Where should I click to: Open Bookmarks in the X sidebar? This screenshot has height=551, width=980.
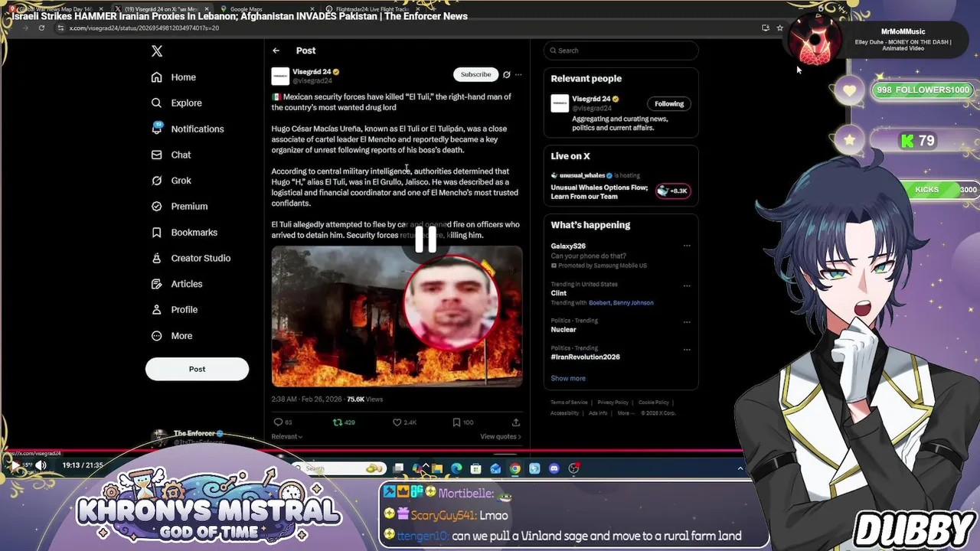[x=184, y=233]
